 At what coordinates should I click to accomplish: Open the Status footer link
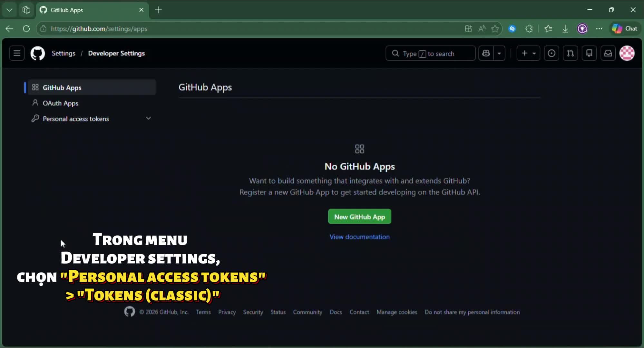(x=278, y=312)
